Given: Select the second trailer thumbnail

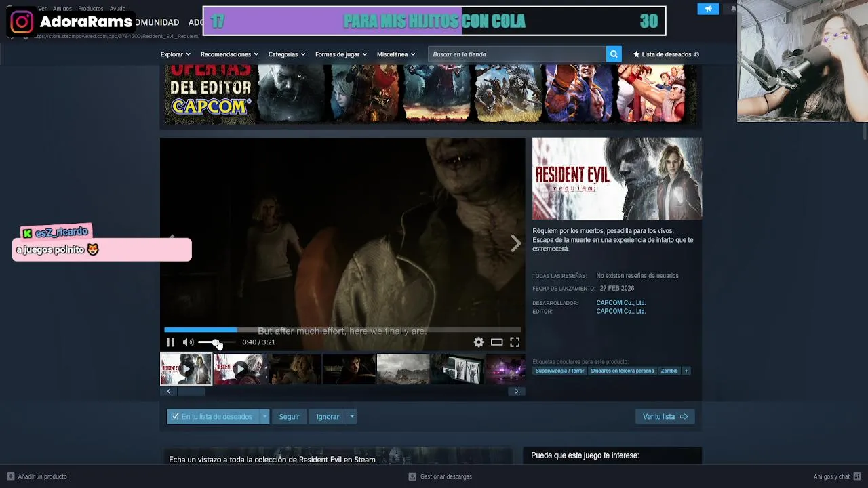Looking at the screenshot, I should (240, 369).
